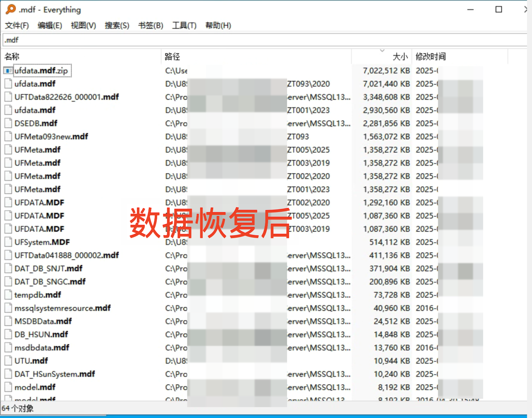Screen dimensions: 532x418
Task: Select tempdb.mdf file name
Action: pyautogui.click(x=38, y=295)
